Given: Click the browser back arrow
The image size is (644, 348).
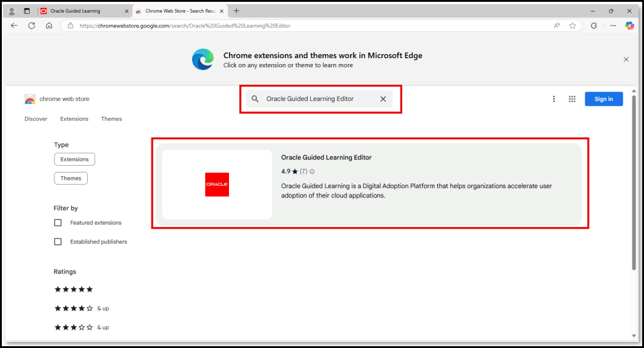Looking at the screenshot, I should pyautogui.click(x=14, y=25).
